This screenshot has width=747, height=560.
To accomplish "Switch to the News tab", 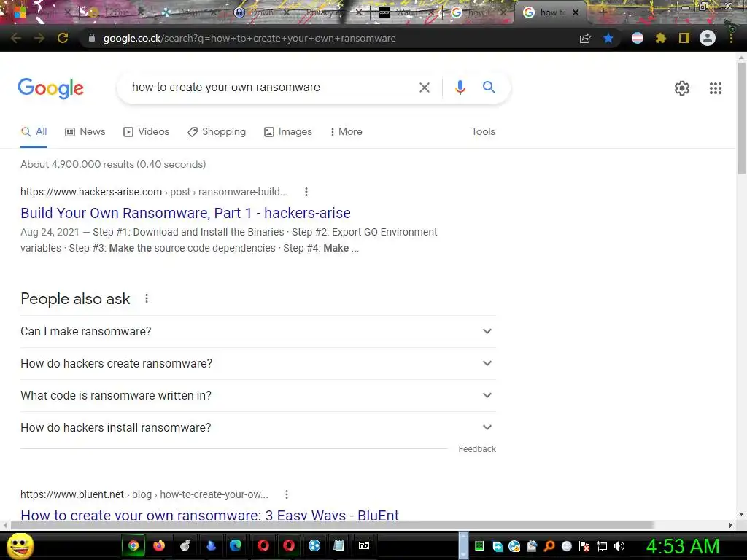I will [85, 131].
